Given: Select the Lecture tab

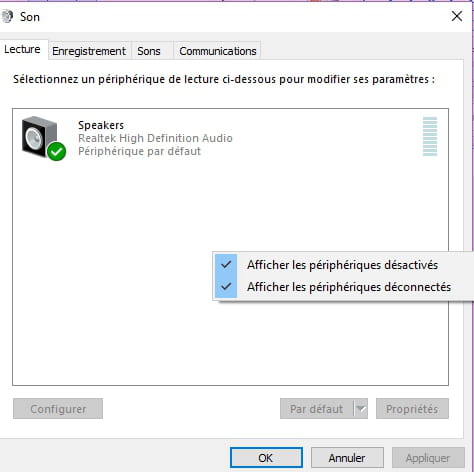Looking at the screenshot, I should [22, 50].
